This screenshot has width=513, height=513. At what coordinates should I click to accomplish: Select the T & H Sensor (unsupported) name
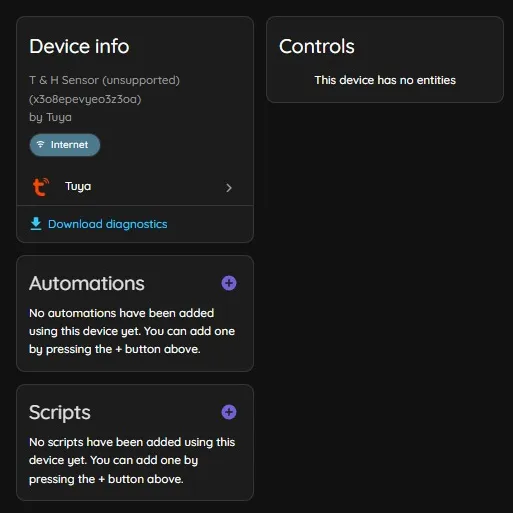pyautogui.click(x=104, y=80)
